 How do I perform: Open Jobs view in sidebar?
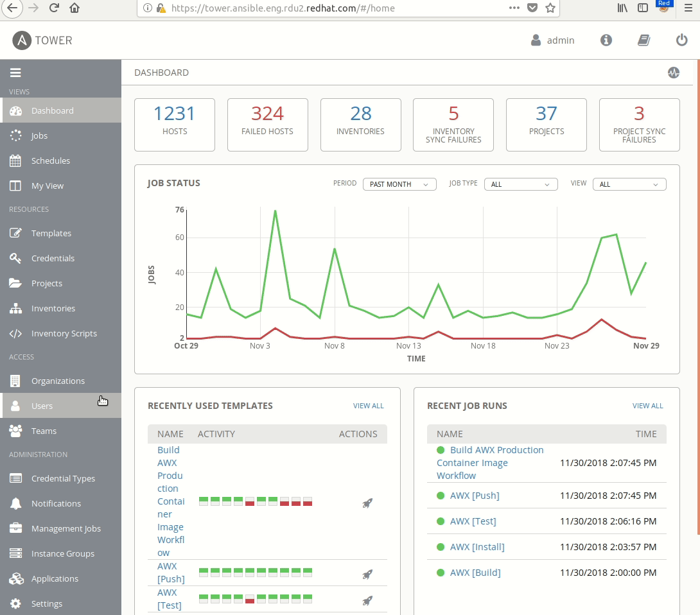[x=62, y=135]
